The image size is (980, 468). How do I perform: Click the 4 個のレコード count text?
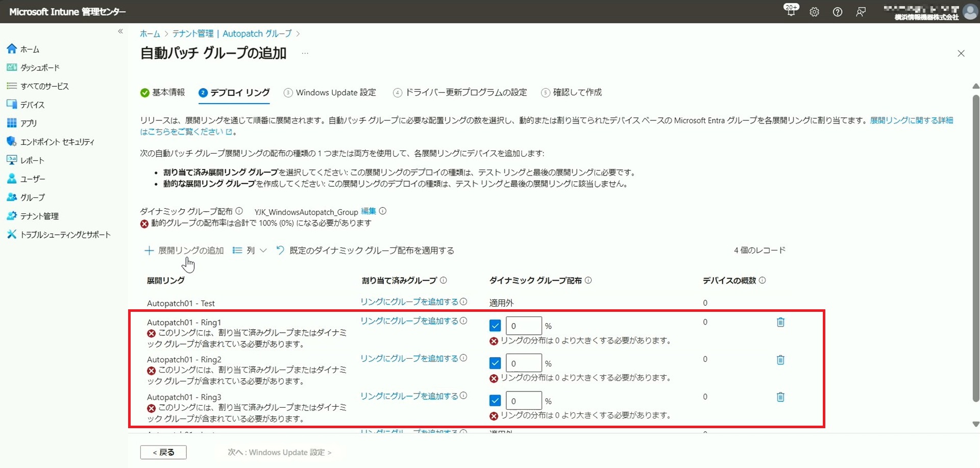click(x=759, y=251)
